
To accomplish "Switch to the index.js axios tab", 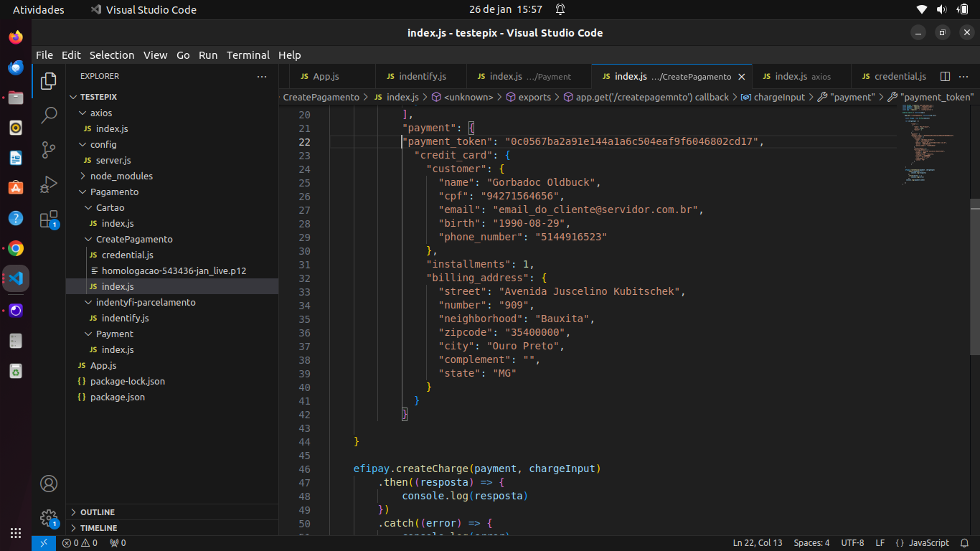I will pos(802,76).
